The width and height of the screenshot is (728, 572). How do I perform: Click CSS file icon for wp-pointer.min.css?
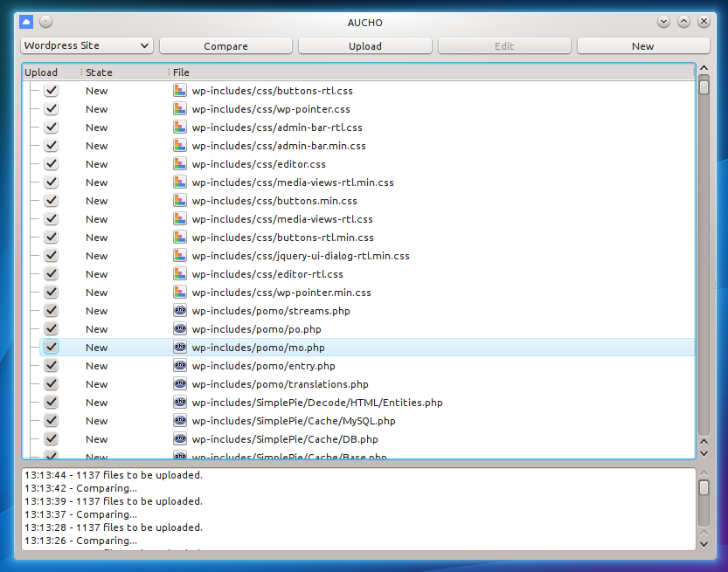click(x=180, y=292)
